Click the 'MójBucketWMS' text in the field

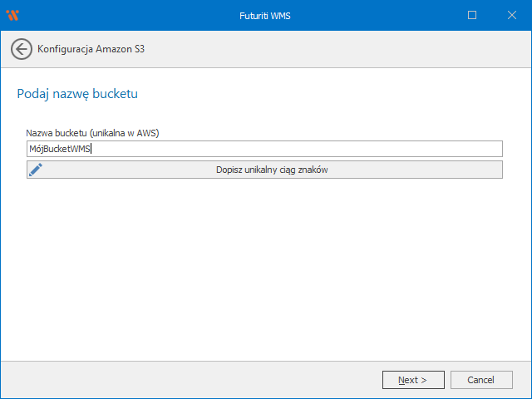coord(59,149)
